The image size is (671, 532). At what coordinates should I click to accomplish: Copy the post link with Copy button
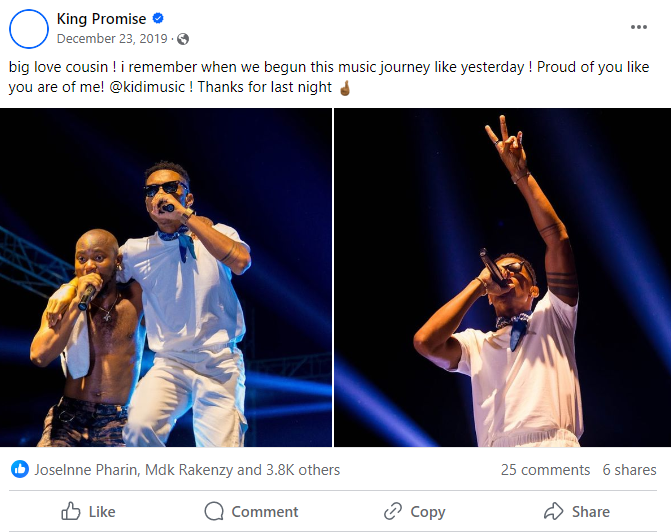(x=414, y=511)
